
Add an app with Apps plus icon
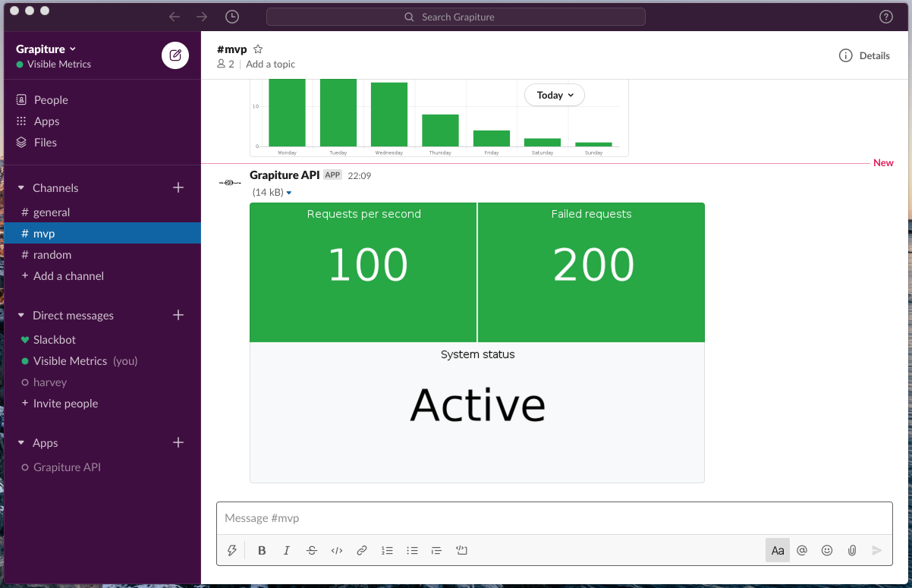tap(178, 442)
